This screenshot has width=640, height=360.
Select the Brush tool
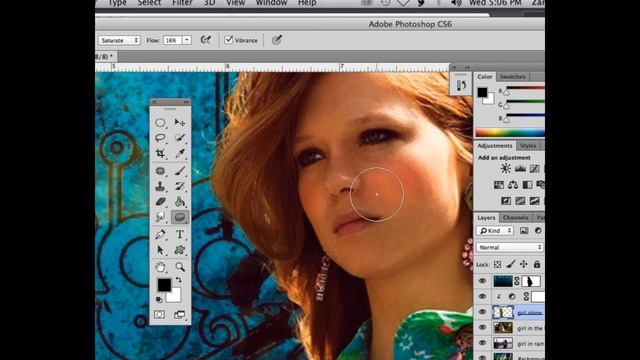pos(180,171)
